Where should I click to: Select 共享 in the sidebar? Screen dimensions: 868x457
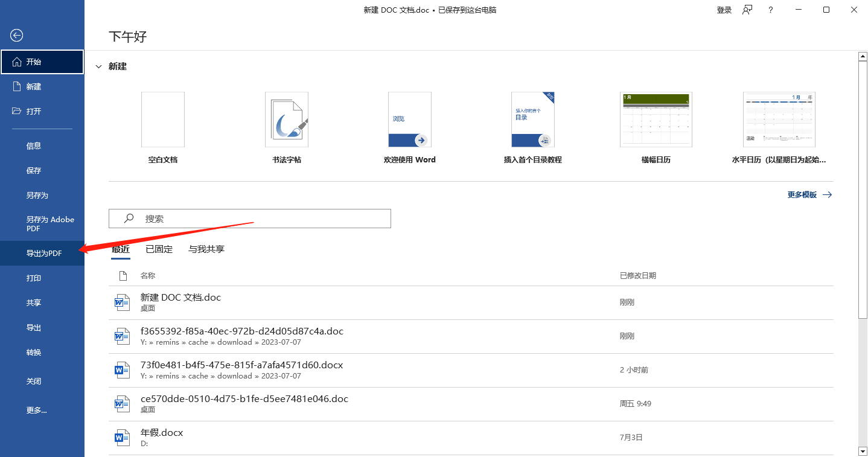[x=42, y=303]
